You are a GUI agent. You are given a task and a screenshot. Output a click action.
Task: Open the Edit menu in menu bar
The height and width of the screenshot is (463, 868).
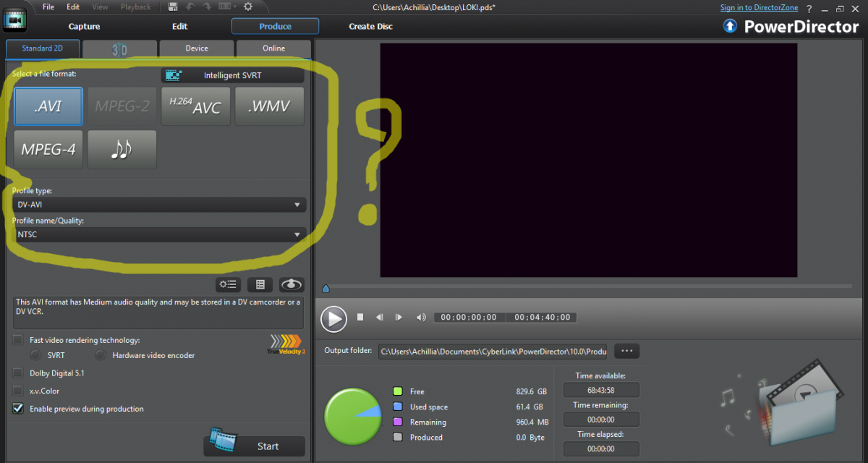(73, 7)
